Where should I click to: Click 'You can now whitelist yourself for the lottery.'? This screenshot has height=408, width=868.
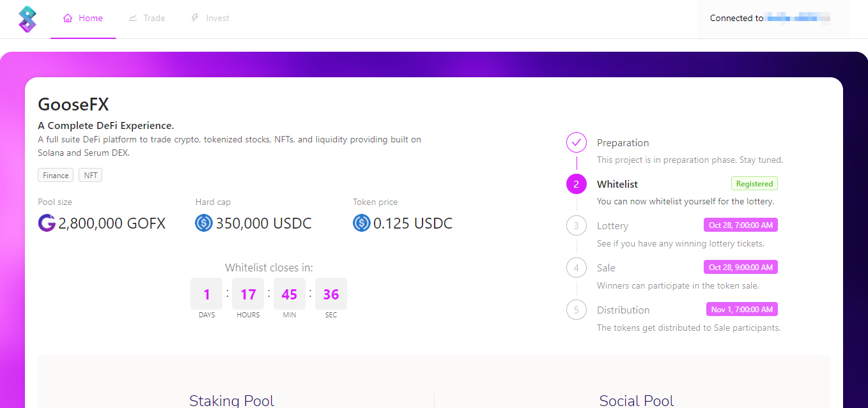[x=686, y=201]
